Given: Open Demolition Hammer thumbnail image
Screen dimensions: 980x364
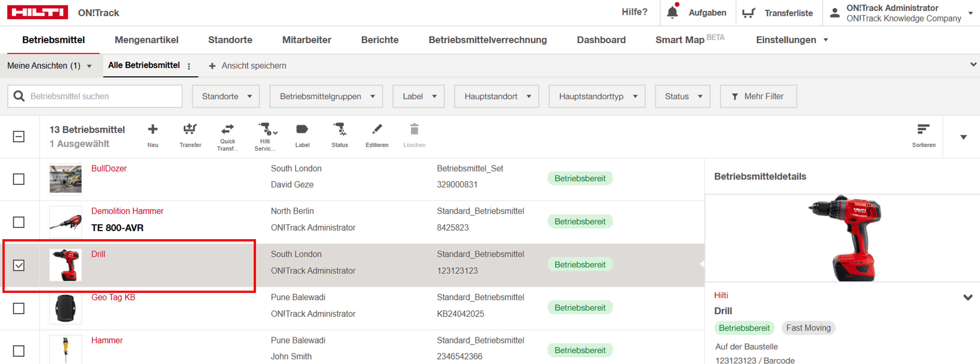Looking at the screenshot, I should [x=65, y=222].
